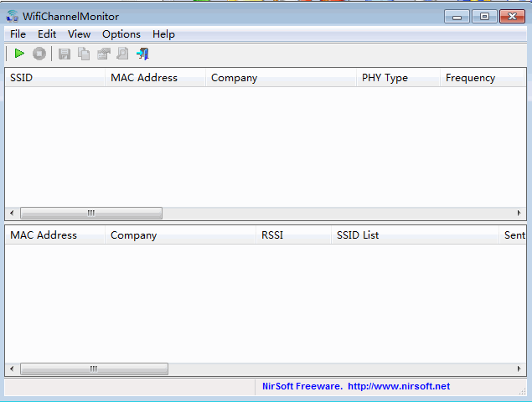532x402 pixels.
Task: Open the nirsoft.net link in status bar
Action: pyautogui.click(x=399, y=386)
